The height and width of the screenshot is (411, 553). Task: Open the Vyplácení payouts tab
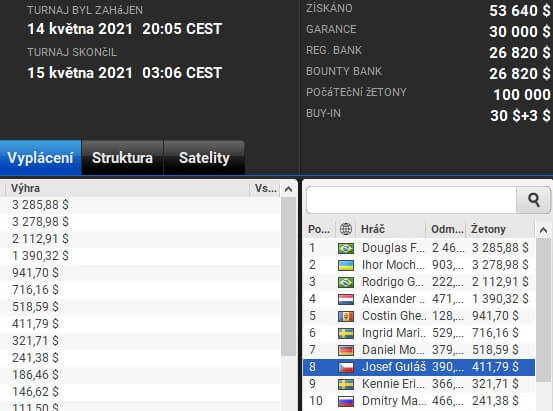40,158
